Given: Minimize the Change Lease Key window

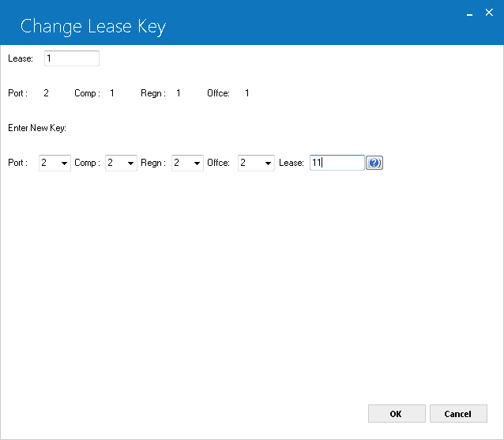Looking at the screenshot, I should point(469,14).
